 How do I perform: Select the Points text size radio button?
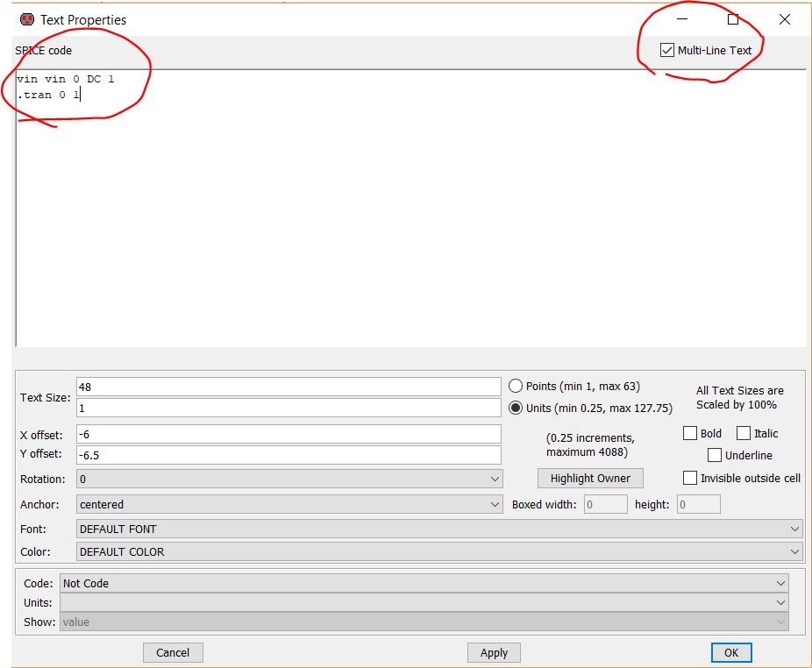pyautogui.click(x=516, y=386)
